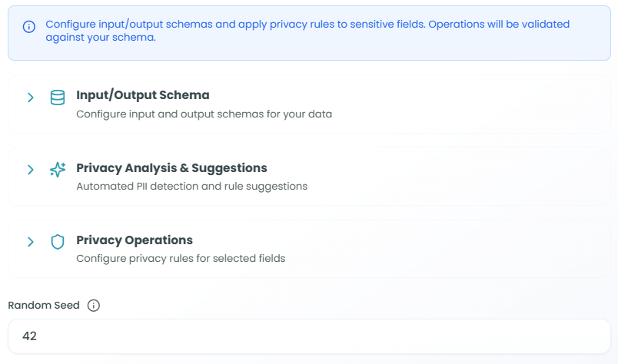This screenshot has width=618, height=364.
Task: Expand Input/Output Schema using its chevron
Action: tap(31, 98)
